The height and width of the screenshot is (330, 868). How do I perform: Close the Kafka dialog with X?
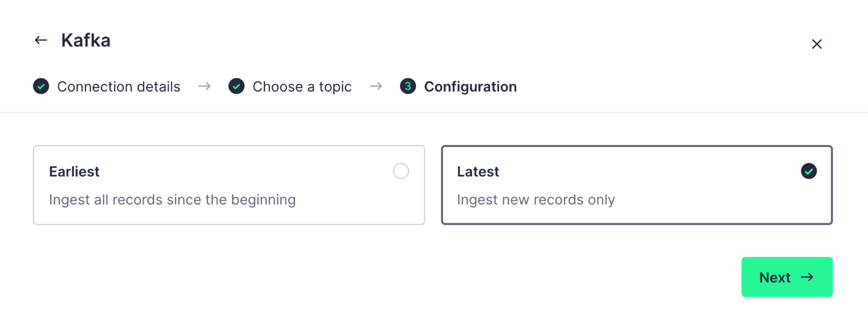coord(816,44)
